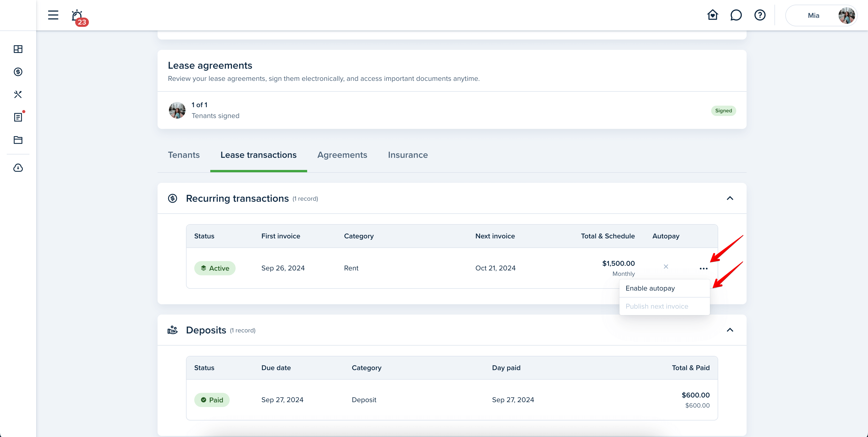Image resolution: width=868 pixels, height=437 pixels.
Task: Click the Next invoice column header
Action: 495,236
